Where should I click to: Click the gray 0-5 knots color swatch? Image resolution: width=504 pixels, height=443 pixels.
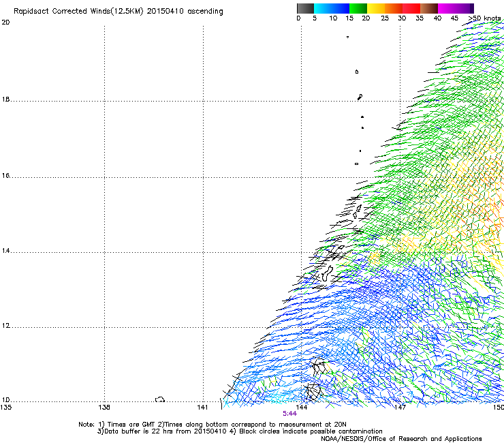pos(305,8)
